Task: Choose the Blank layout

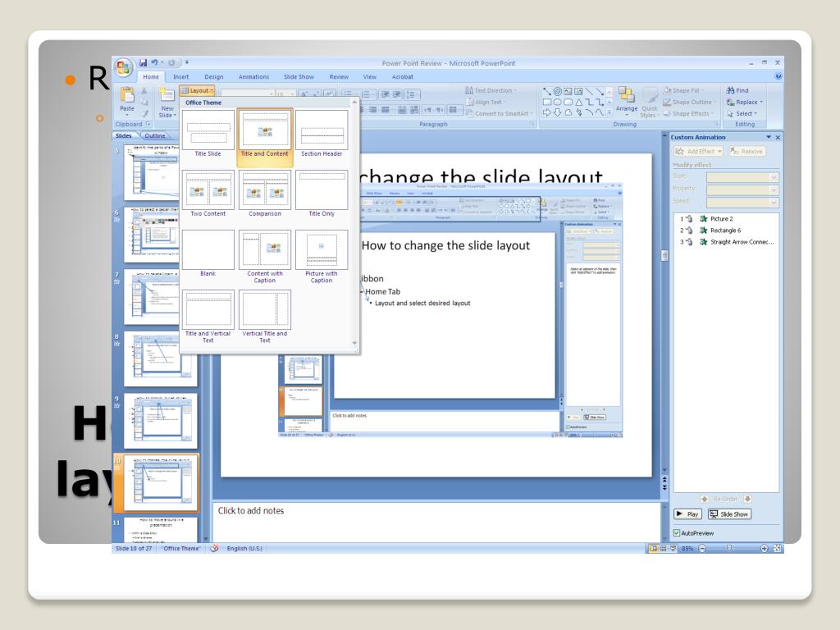Action: tap(208, 253)
